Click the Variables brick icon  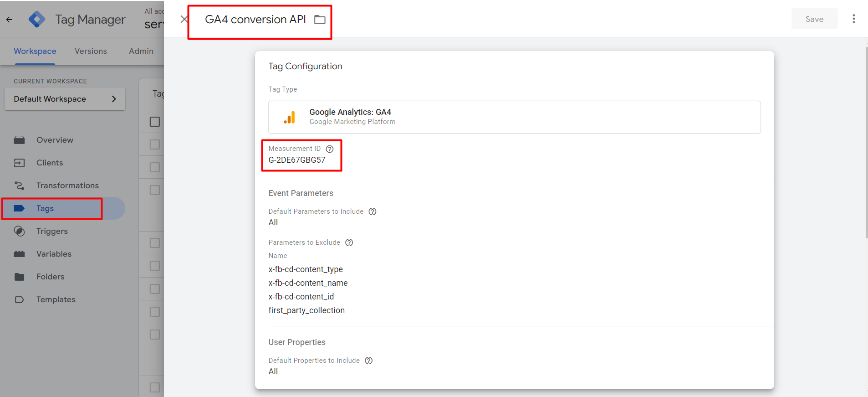(19, 254)
